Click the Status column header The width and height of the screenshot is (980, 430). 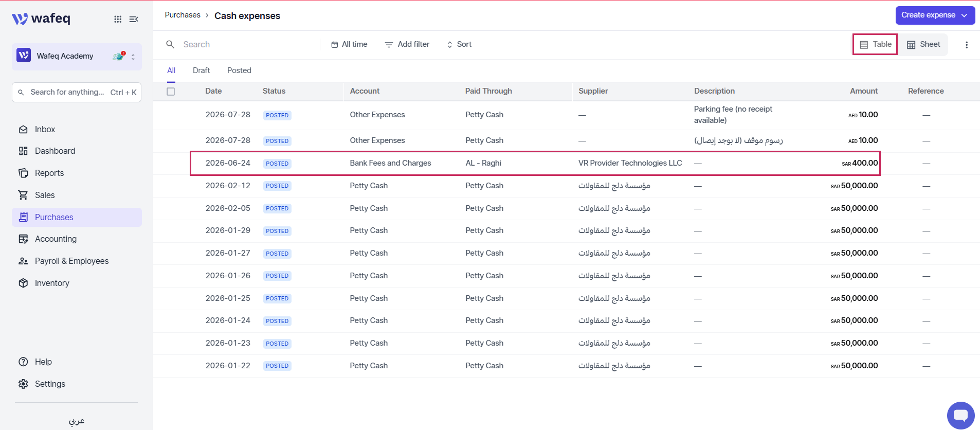[x=274, y=92]
